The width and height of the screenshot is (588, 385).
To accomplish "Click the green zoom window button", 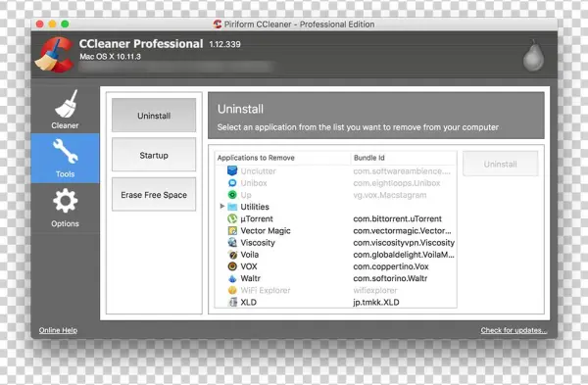I will click(65, 24).
